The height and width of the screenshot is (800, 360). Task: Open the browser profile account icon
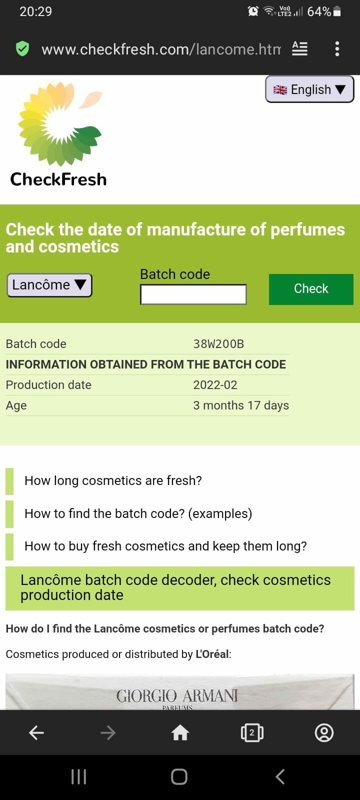[x=324, y=733]
